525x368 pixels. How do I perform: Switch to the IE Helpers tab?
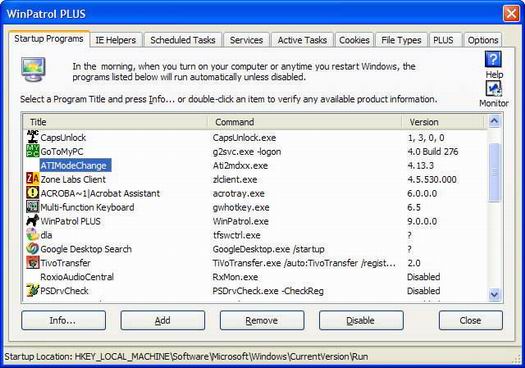[x=116, y=40]
